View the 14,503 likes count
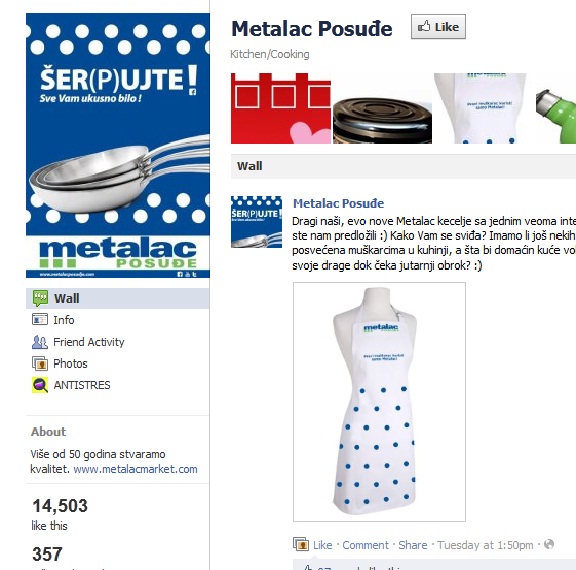 tap(60, 506)
